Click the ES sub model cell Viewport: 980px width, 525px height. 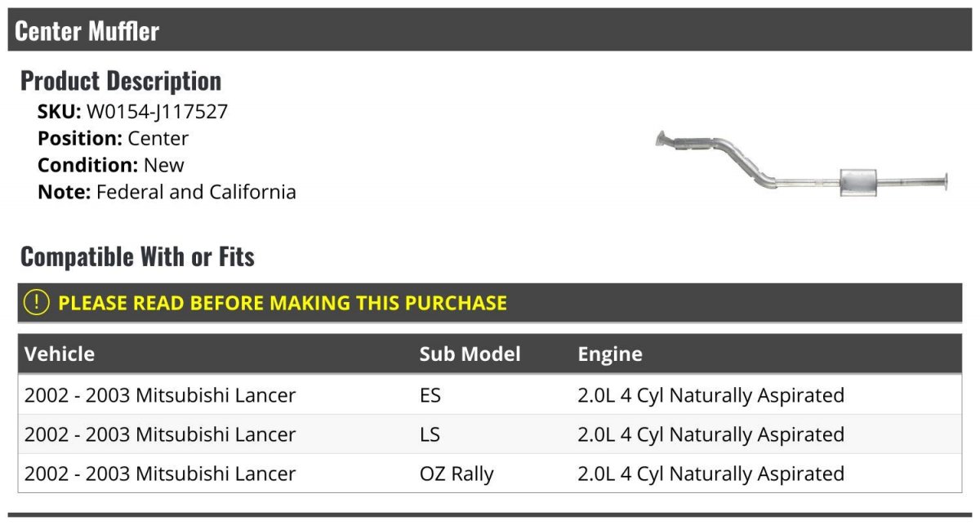point(430,395)
